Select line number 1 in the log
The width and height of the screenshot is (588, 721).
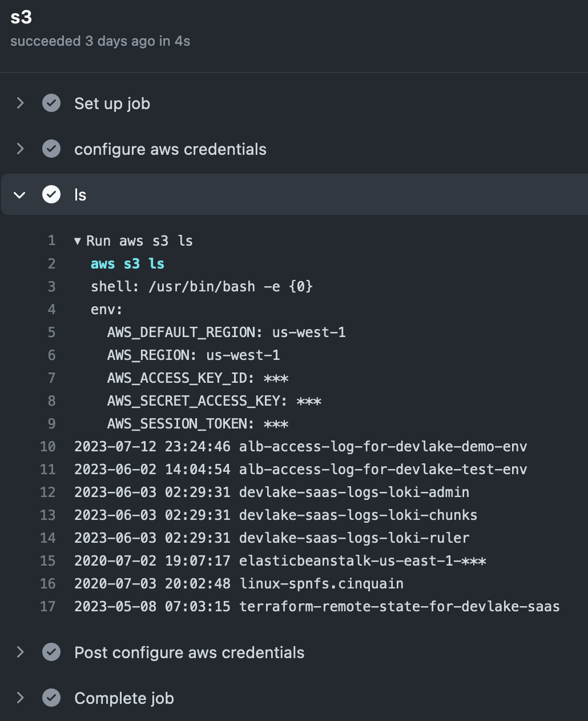click(x=51, y=241)
